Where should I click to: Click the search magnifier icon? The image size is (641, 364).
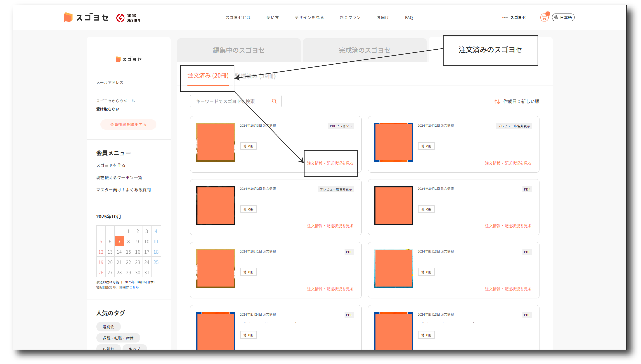click(274, 101)
